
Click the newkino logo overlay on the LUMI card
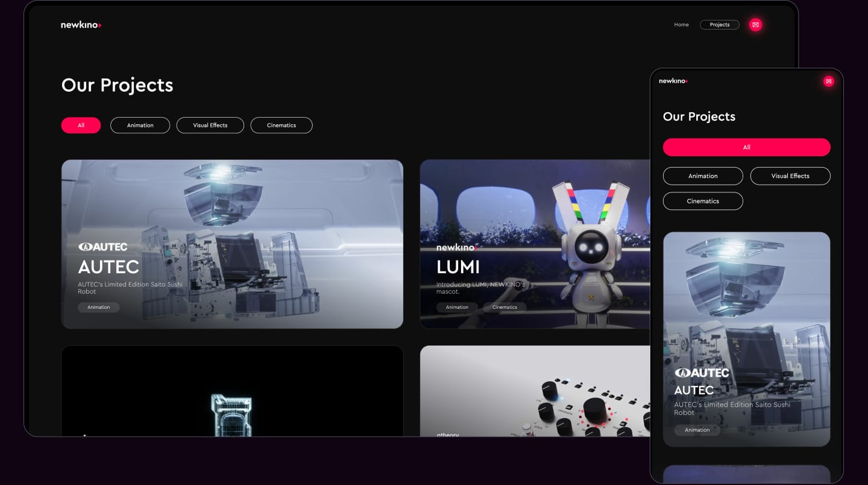click(x=456, y=247)
